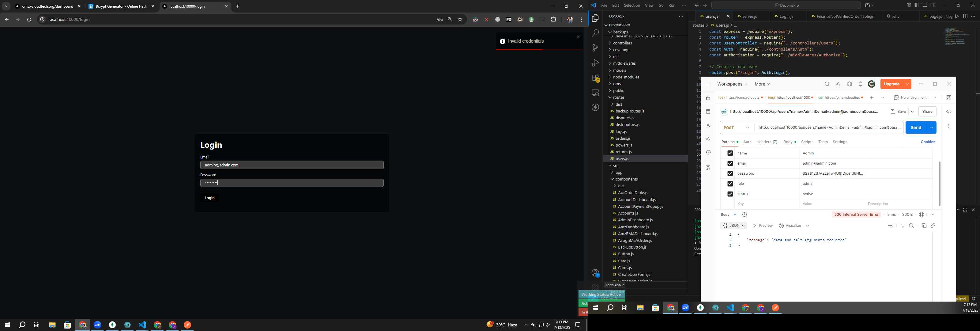Open Postman response history icon
The image size is (980, 331).
pos(744,215)
